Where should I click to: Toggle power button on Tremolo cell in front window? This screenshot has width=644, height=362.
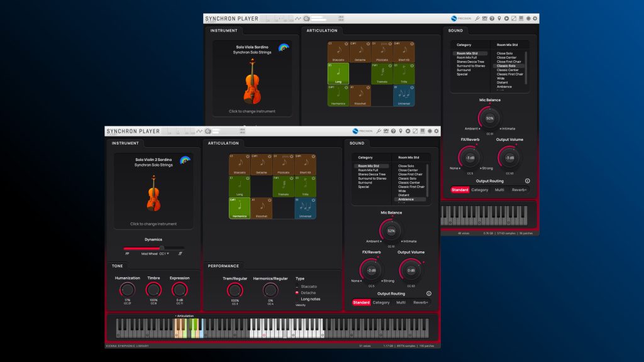tap(292, 178)
